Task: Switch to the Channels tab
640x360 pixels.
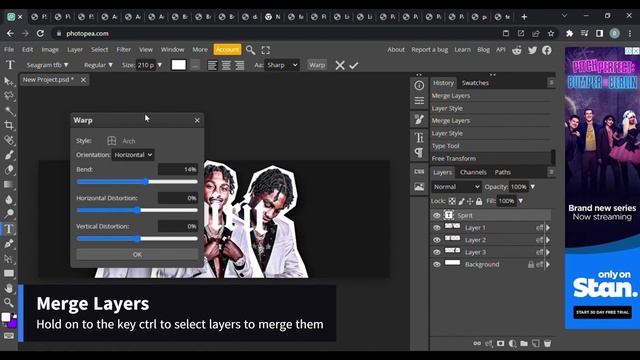Action: click(473, 172)
